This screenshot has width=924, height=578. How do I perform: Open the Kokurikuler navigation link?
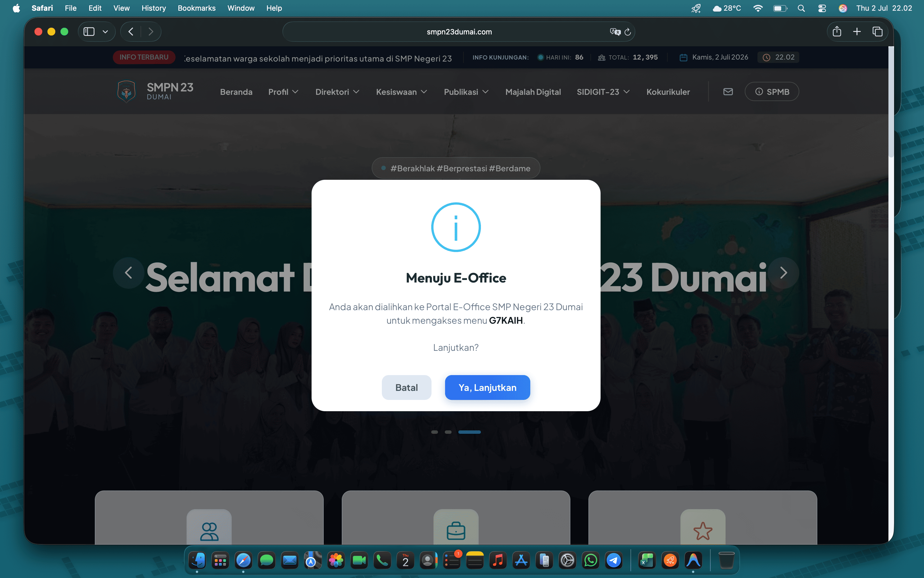pos(668,92)
